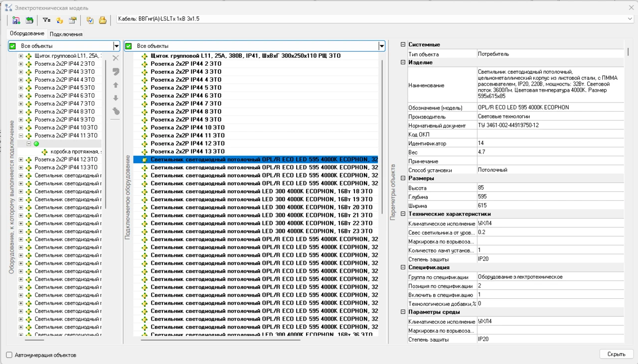The image size is (638, 364).
Task: Click the middle list horizontal scrollbar
Action: click(x=220, y=340)
